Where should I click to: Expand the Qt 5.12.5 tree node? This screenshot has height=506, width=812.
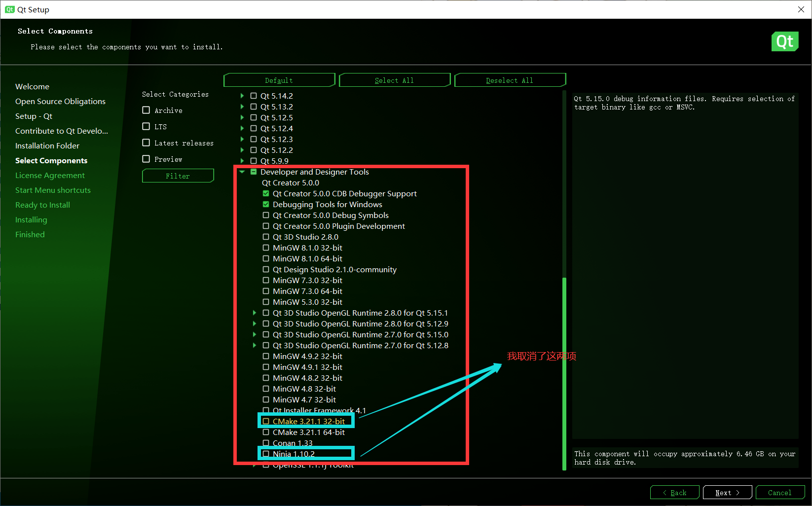[242, 117]
